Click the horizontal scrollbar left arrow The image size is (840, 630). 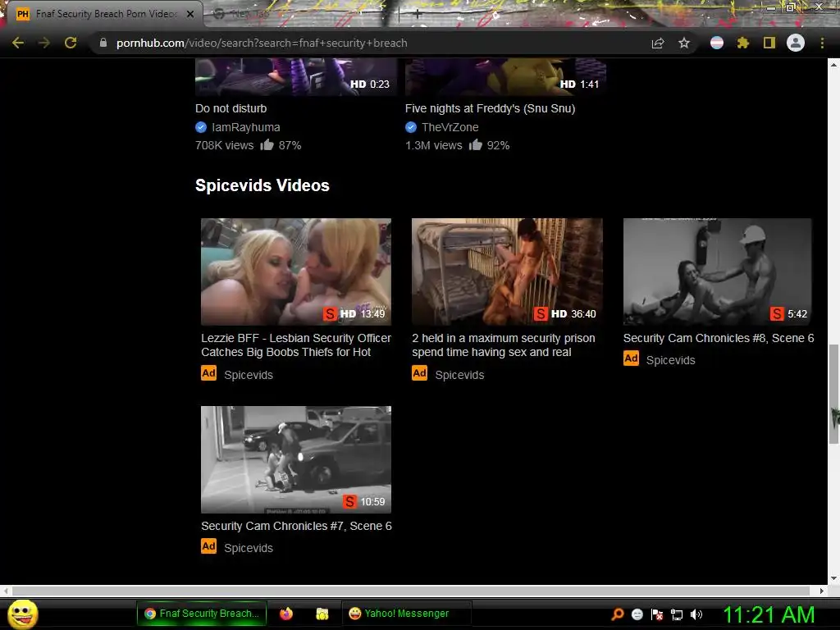click(6, 591)
